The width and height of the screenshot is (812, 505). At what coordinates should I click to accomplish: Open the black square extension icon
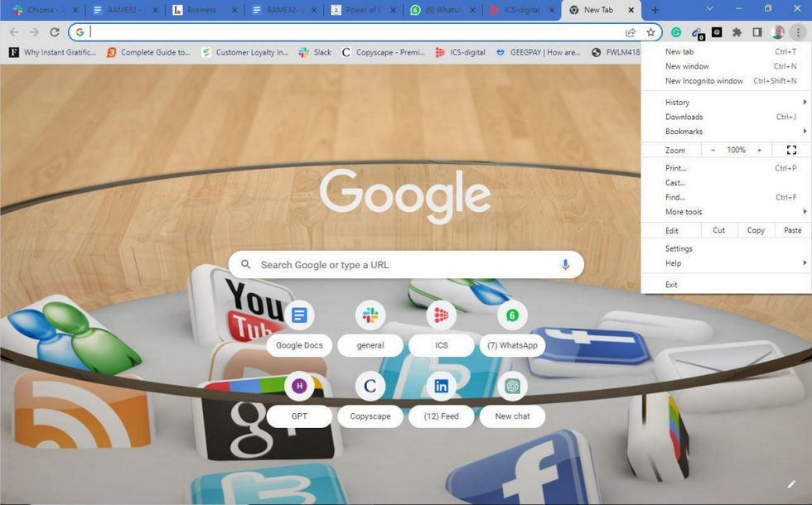717,32
